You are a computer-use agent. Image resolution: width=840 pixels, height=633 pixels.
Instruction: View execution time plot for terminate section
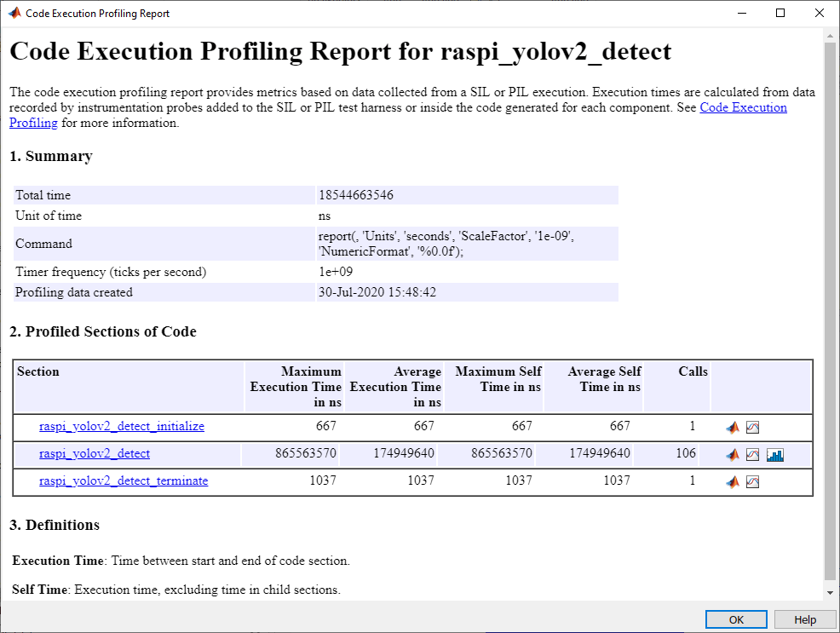tap(752, 481)
